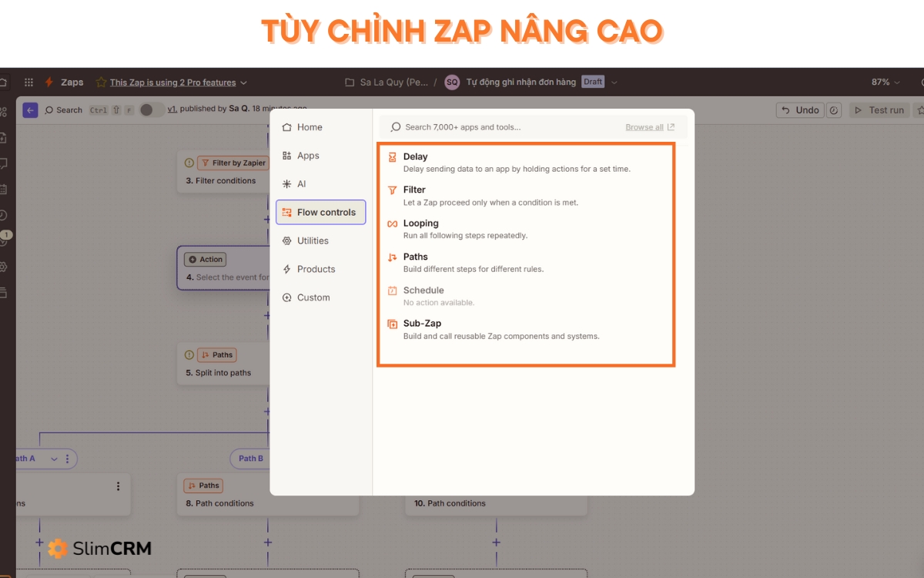Open step '4. Select the event for'
The image size is (924, 578).
click(223, 268)
